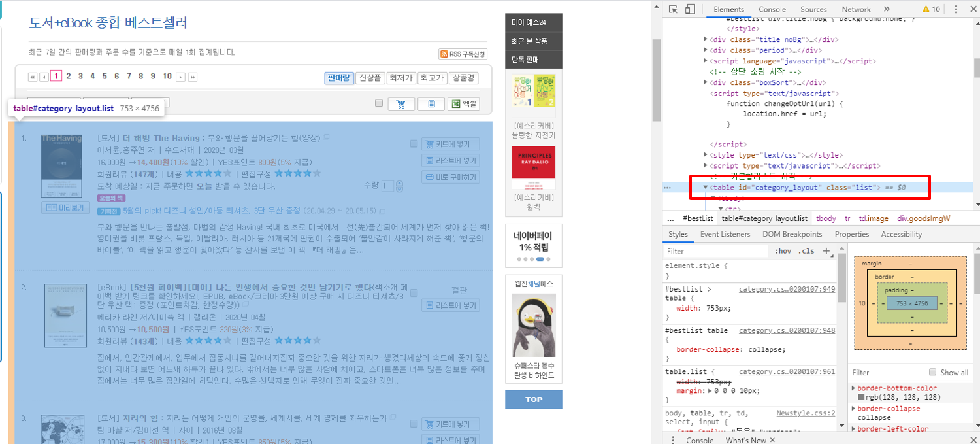This screenshot has height=444, width=980.
Task: Click the cart icon button in the toolbar
Action: pos(401,103)
